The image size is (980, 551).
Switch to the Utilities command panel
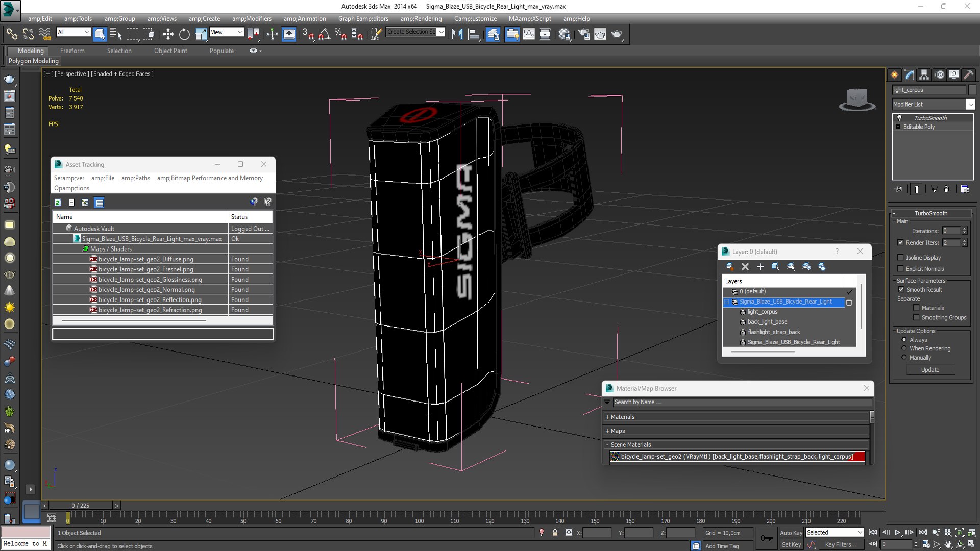click(x=969, y=75)
